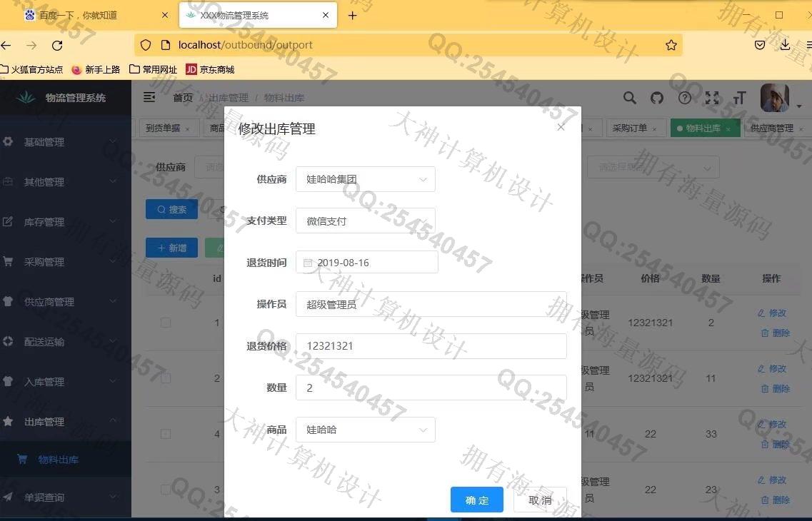Screen dimensions: 812x521
Task: Click the browser address bar
Action: point(408,45)
